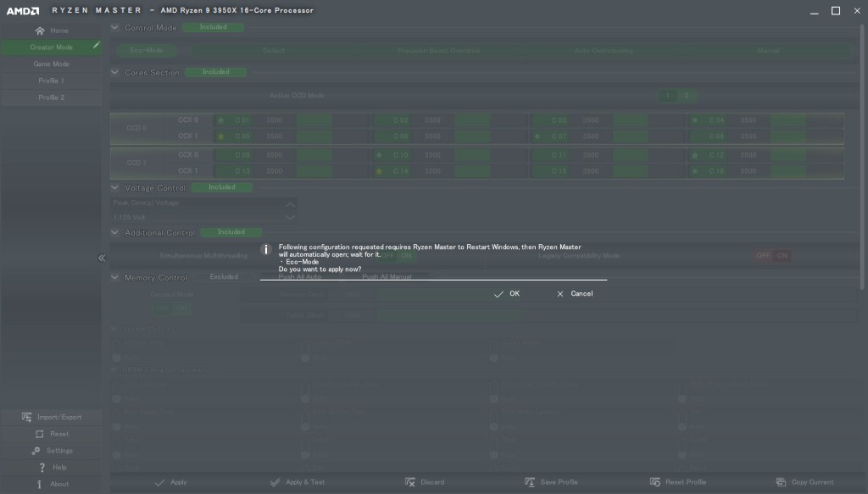Collapse the Voltage Control section
The width and height of the screenshot is (868, 494).
pyautogui.click(x=114, y=187)
